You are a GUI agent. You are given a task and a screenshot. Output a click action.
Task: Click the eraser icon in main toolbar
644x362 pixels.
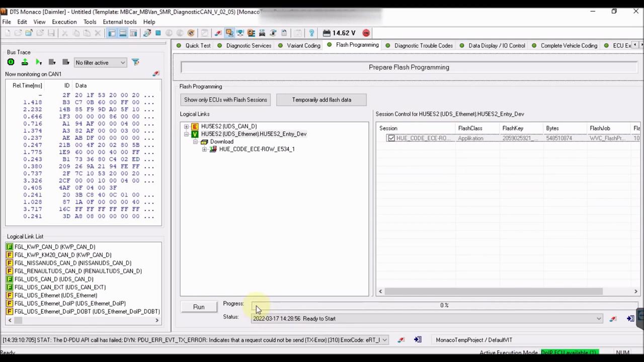[x=218, y=33]
